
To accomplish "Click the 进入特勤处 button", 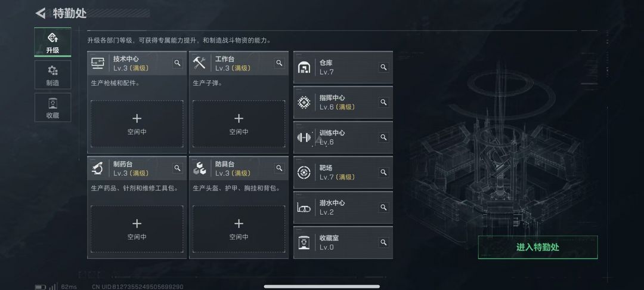I will (538, 247).
